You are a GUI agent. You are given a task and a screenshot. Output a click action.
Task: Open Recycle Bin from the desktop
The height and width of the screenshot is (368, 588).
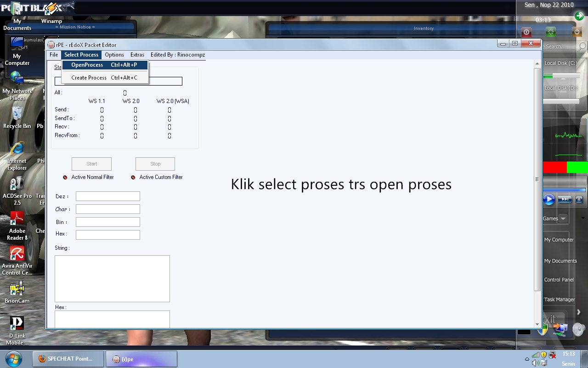tap(16, 114)
